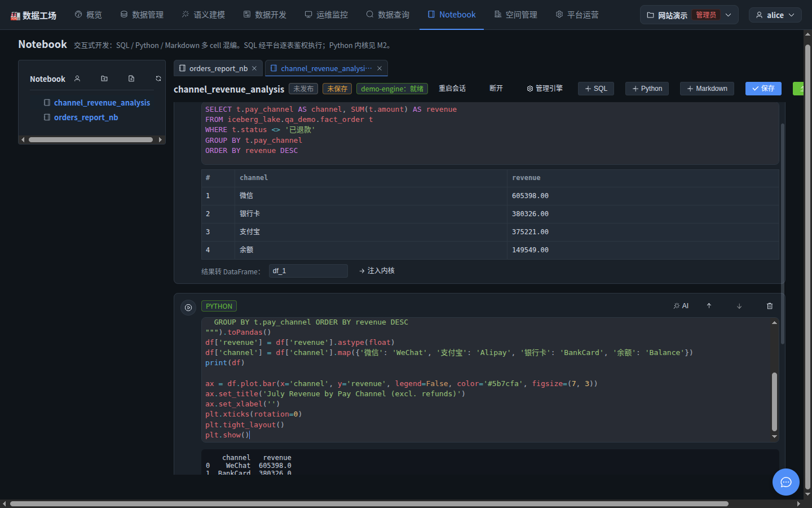This screenshot has height=508, width=812.
Task: Save the notebook with 保存
Action: coord(764,89)
